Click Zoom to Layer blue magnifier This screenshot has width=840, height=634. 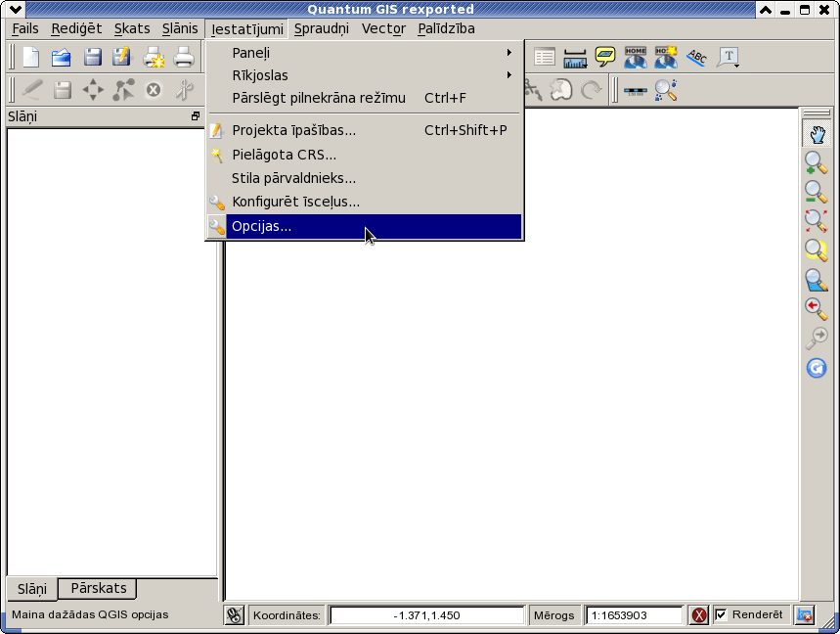(816, 280)
